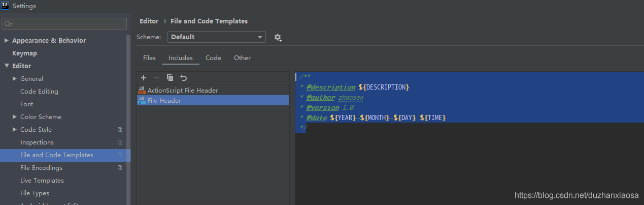Screen dimensions: 644x205
Task: Click project-level icon beside Inspections
Action: click(x=120, y=142)
